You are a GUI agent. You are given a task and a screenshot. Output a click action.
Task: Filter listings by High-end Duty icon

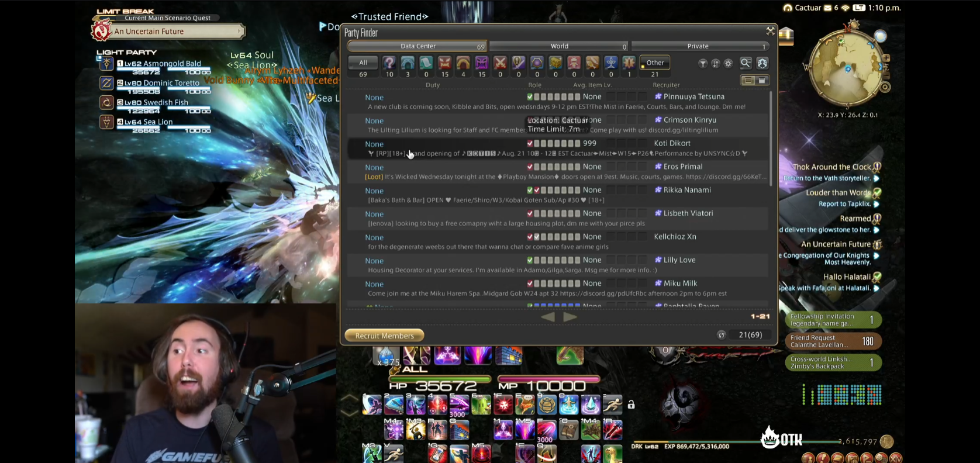coord(482,63)
